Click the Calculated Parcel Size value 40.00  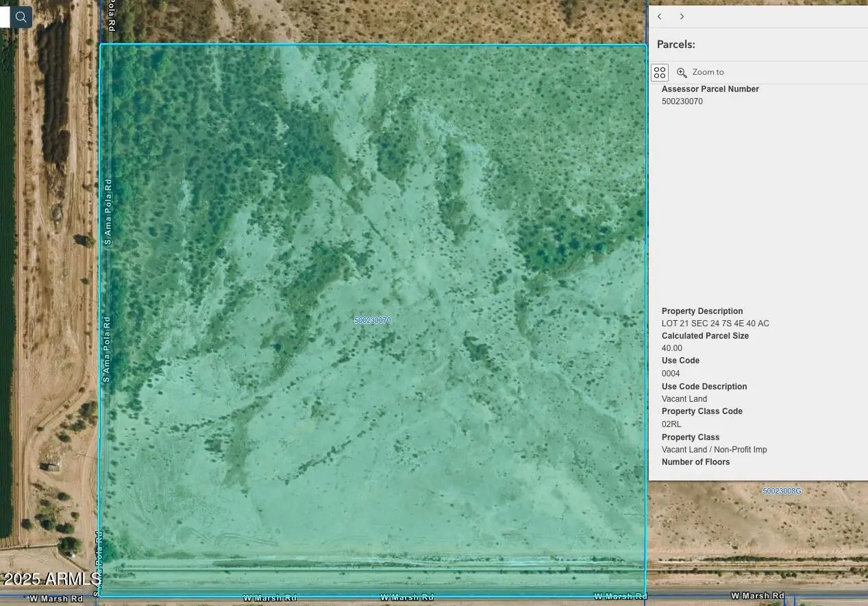pyautogui.click(x=671, y=348)
